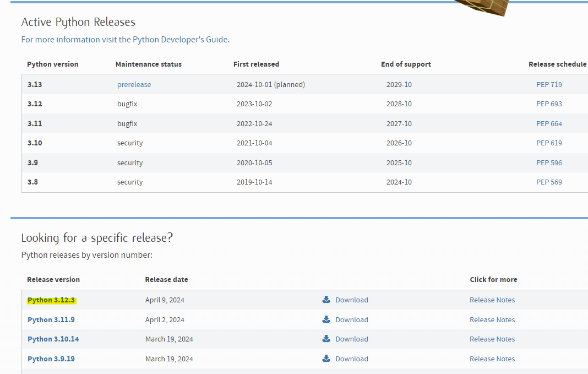This screenshot has height=374, width=588.
Task: Select version cell 3.12 in active releases
Action: click(x=35, y=104)
